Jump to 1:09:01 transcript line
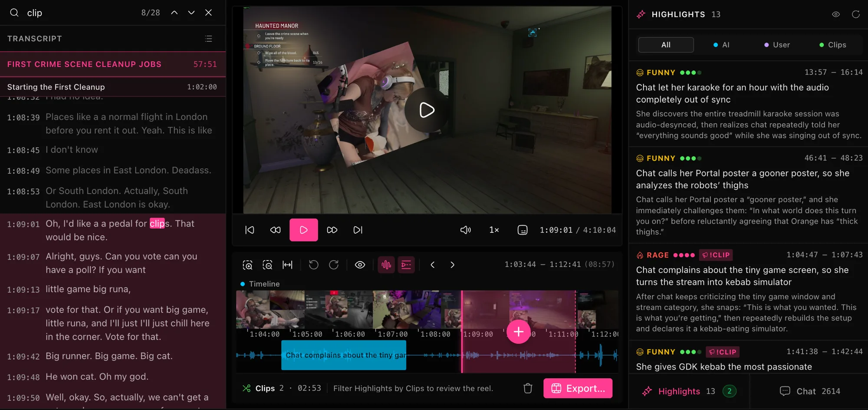Screen dimensions: 868x410 click(113, 230)
